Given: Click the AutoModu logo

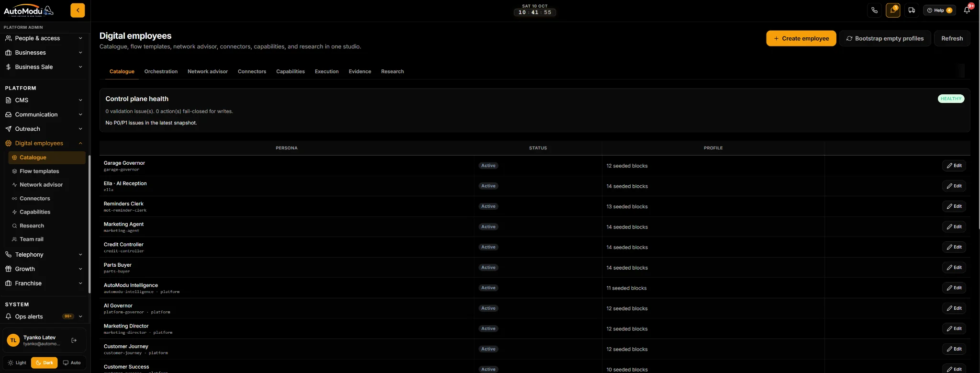Looking at the screenshot, I should (29, 11).
